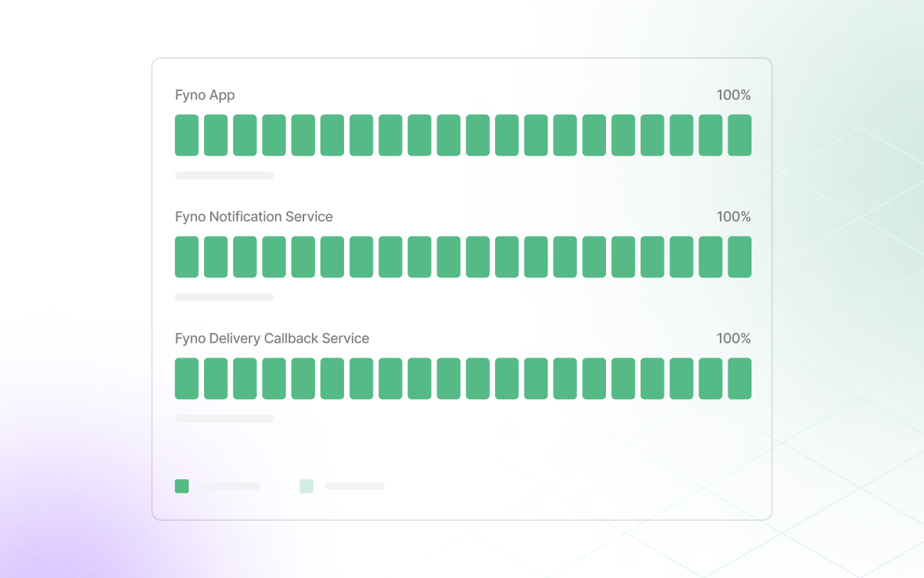Image resolution: width=924 pixels, height=578 pixels.
Task: Enable the second legend indicator at bottom
Action: (x=306, y=486)
